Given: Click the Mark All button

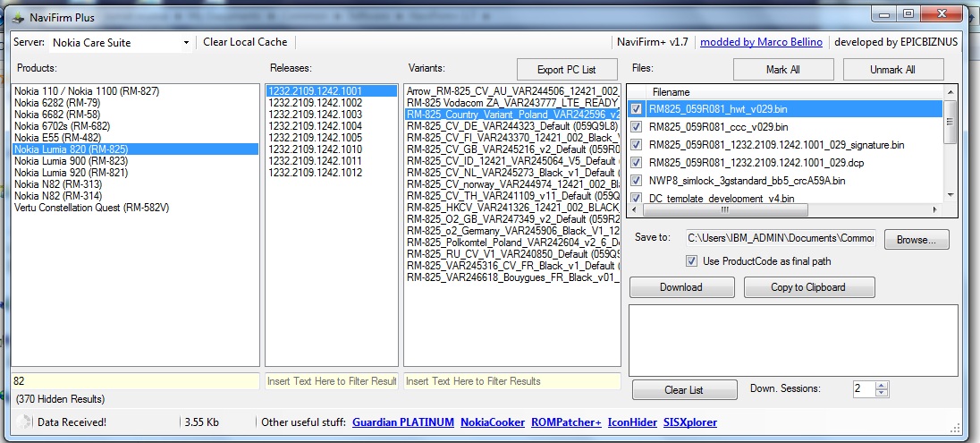Looking at the screenshot, I should click(x=783, y=70).
